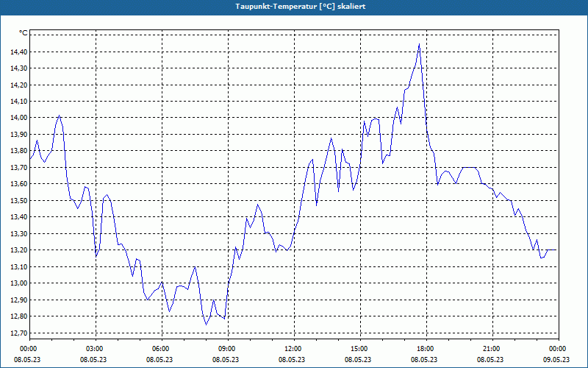Click the 08.05.23 date beneath 21:00
This screenshot has height=368, width=588.
[x=490, y=359]
